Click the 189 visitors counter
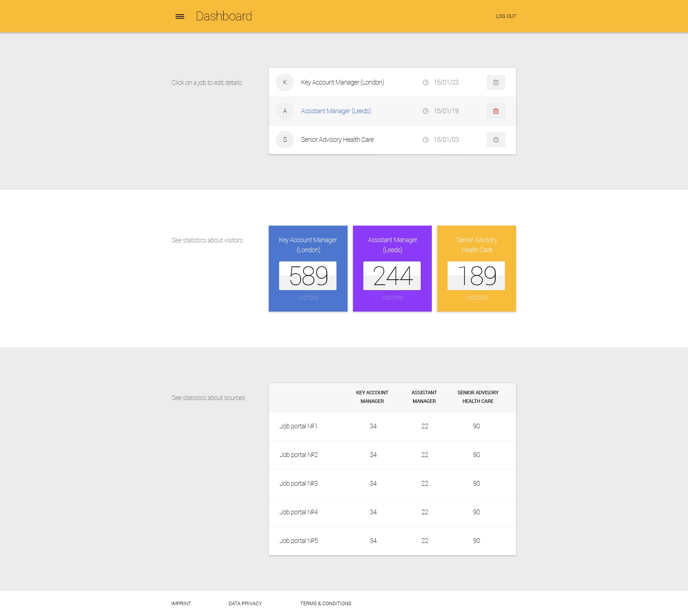The width and height of the screenshot is (688, 616). pos(476,276)
